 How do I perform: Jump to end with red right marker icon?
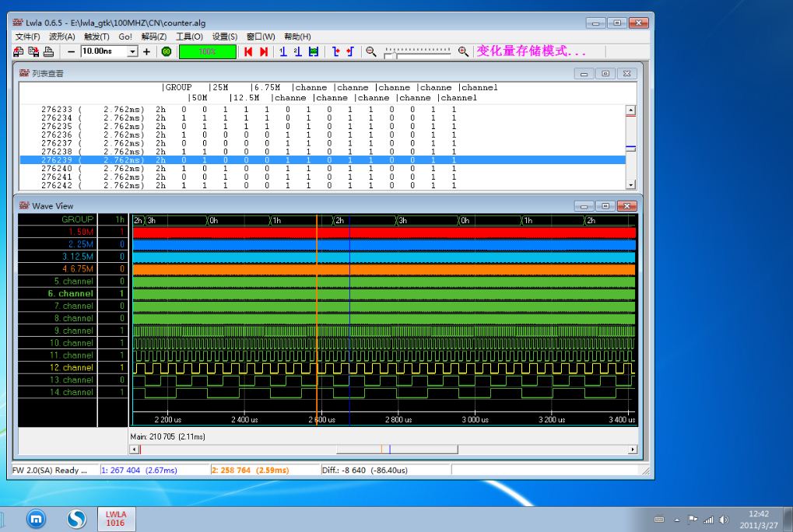(264, 51)
